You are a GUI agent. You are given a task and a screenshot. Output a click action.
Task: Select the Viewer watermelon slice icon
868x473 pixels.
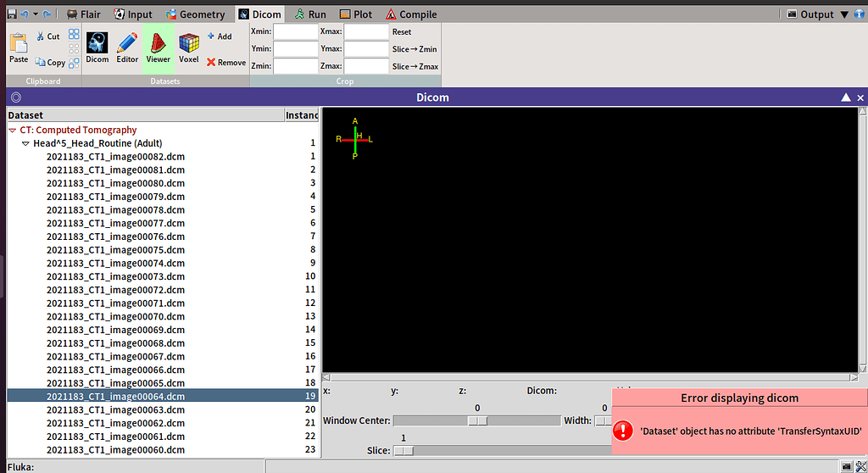158,47
